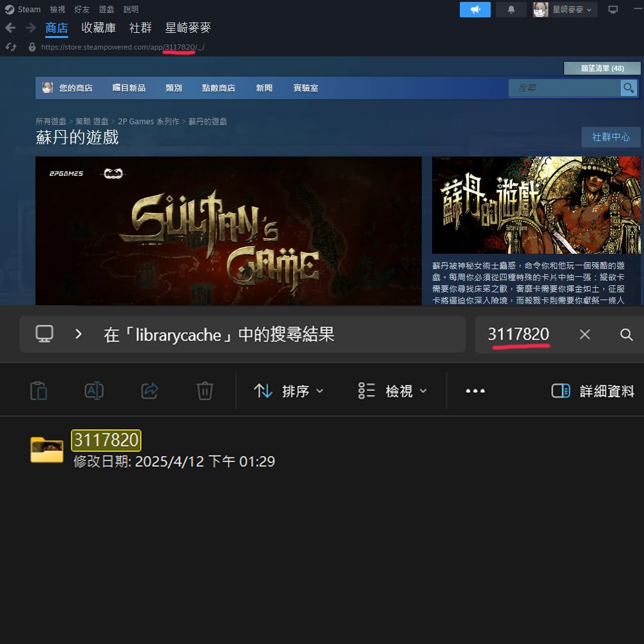Click the padlock icon beside the URL
644x644 pixels.
[32, 47]
